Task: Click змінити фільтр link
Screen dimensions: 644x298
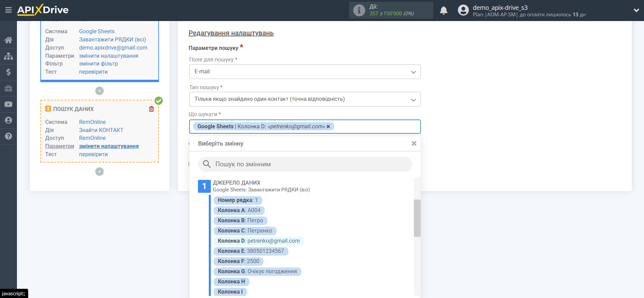Action: (98, 63)
